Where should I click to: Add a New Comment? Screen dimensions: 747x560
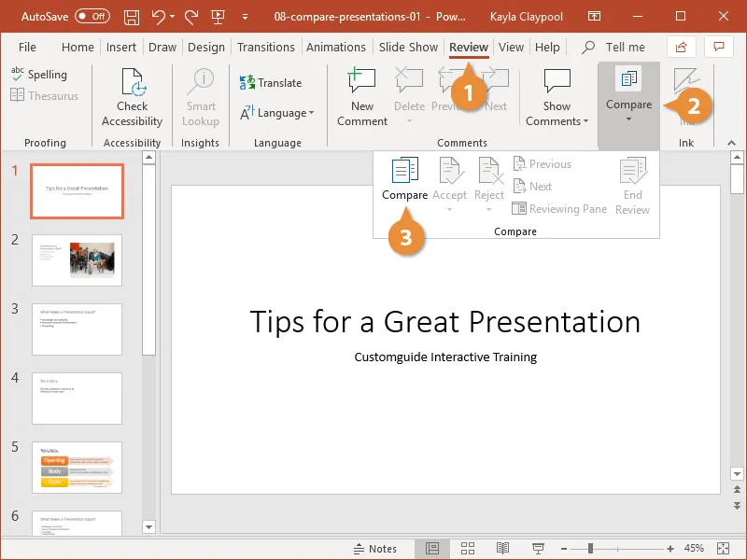[362, 98]
